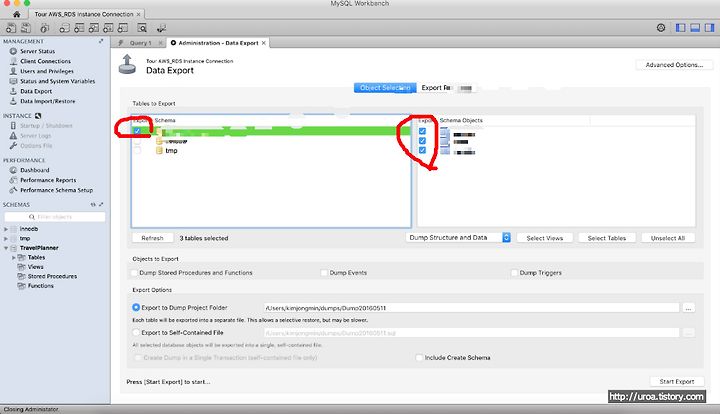Image resolution: width=720 pixels, height=414 pixels.
Task: Toggle the right sidebar panel icon
Action: click(x=709, y=28)
